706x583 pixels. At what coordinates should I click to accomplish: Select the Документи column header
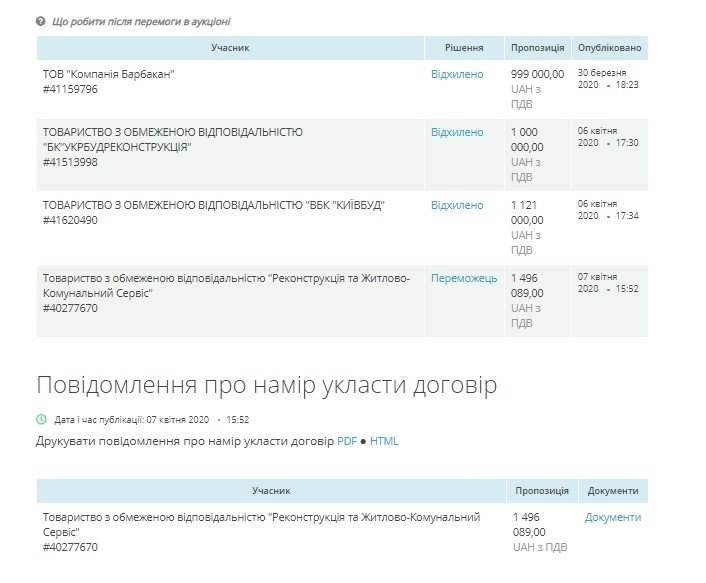coord(613,491)
